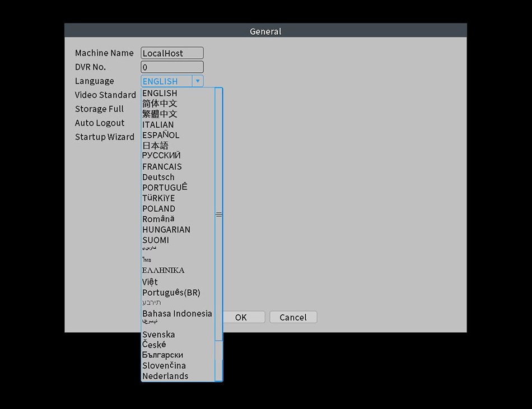
Task: Choose Nederlands at the list bottom
Action: click(165, 376)
